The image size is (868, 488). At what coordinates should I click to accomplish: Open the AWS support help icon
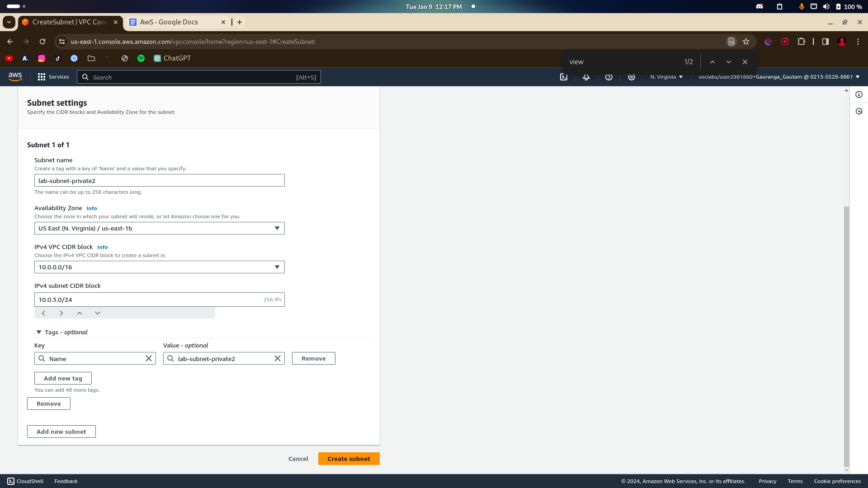click(x=609, y=77)
